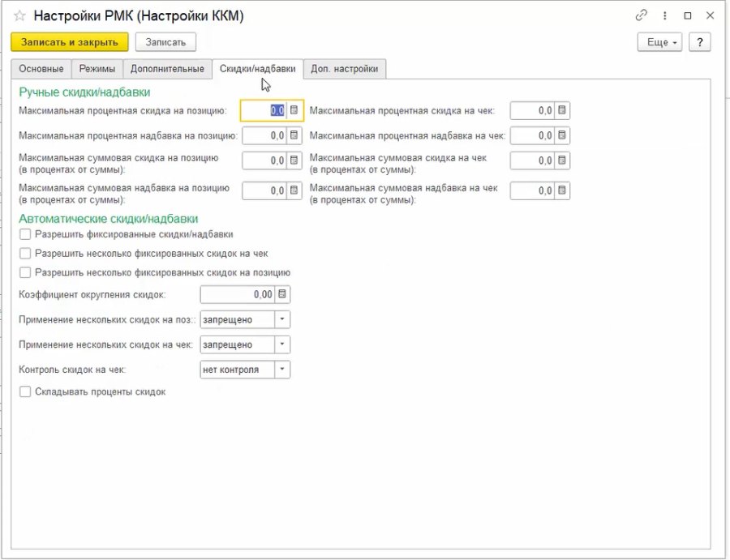Open the 'Режимы' tab
The width and height of the screenshot is (730, 560).
pyautogui.click(x=97, y=69)
